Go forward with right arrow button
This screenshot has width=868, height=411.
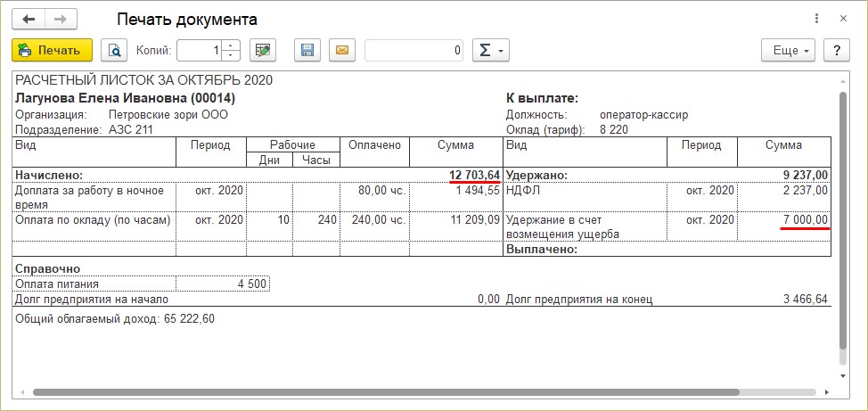tap(60, 19)
